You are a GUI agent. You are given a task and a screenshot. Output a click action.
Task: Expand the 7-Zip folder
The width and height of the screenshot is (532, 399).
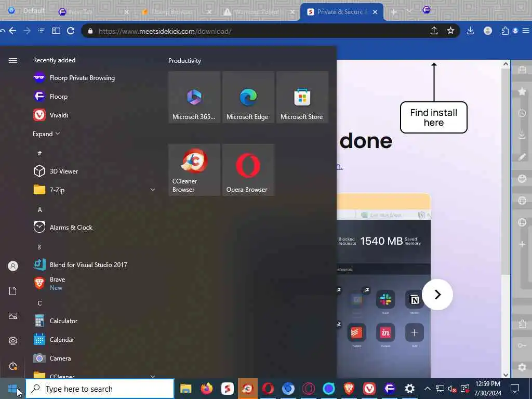(95, 190)
